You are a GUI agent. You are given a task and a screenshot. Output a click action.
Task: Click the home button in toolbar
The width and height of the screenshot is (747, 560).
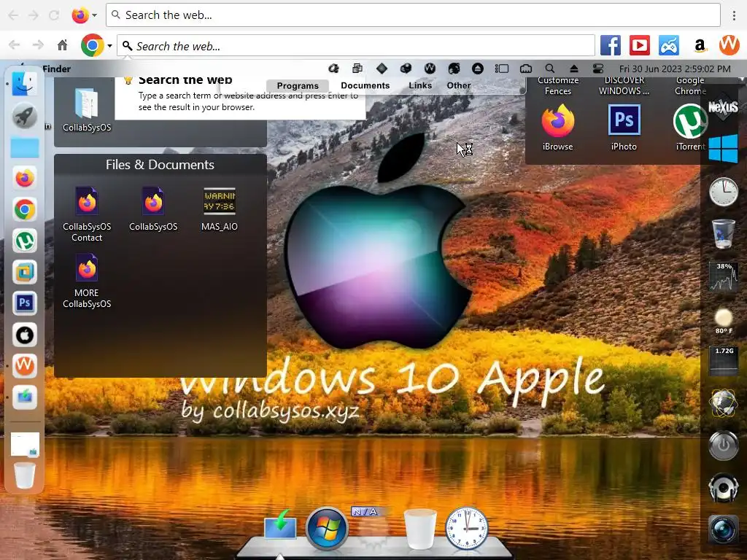[x=63, y=45]
